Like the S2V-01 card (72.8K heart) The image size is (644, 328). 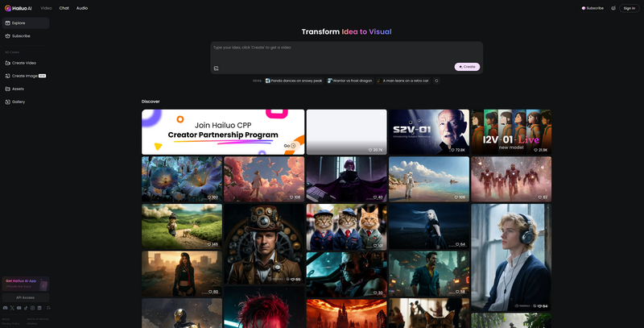pos(452,150)
